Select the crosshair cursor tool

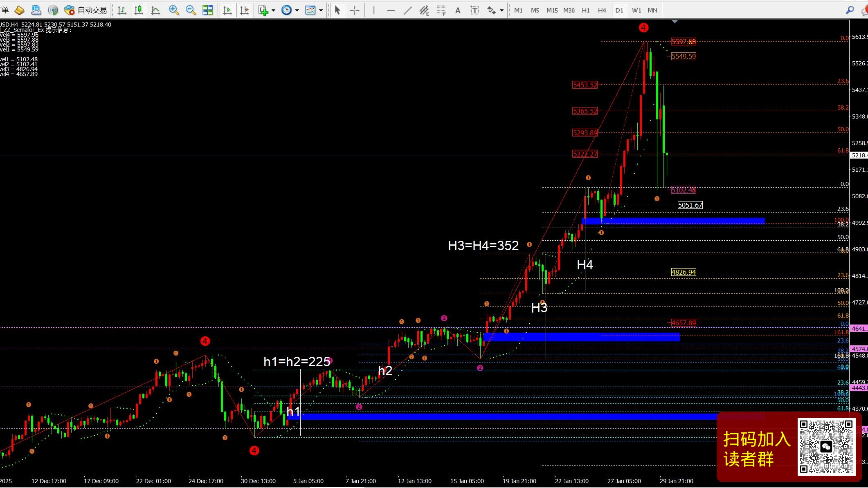[x=355, y=10]
